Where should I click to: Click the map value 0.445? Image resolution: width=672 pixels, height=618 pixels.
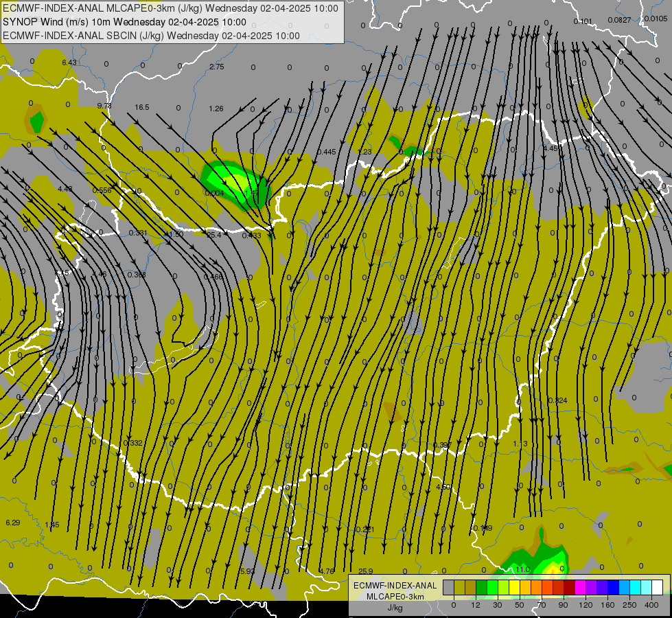[327, 152]
